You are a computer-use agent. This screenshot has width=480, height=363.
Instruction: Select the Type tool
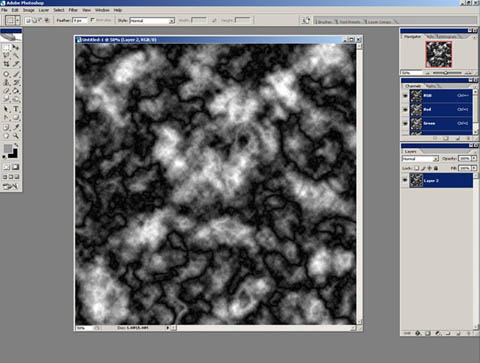pyautogui.click(x=16, y=109)
